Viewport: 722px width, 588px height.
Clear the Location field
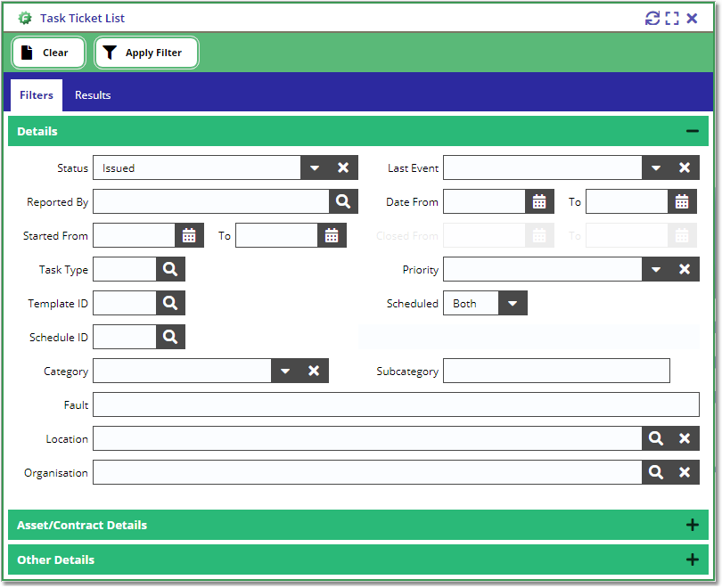coord(685,438)
